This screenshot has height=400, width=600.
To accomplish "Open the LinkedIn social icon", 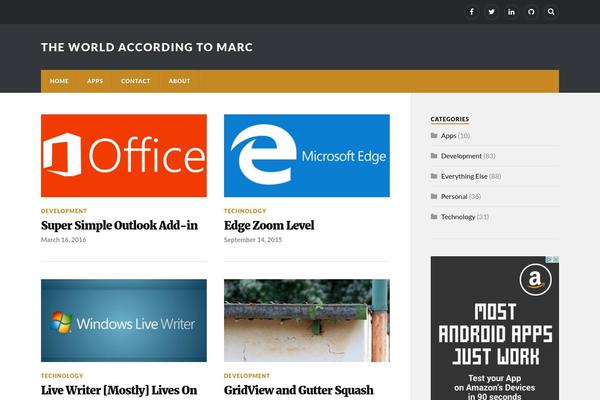I will [x=512, y=12].
